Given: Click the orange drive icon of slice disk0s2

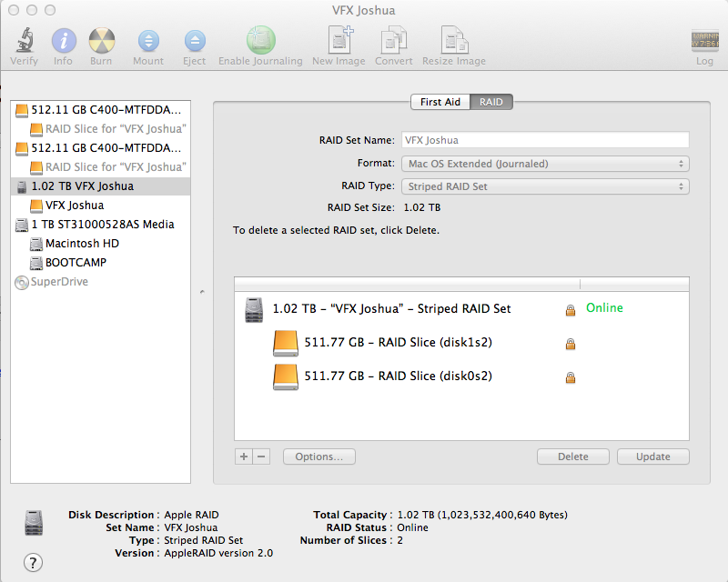Looking at the screenshot, I should [x=286, y=376].
